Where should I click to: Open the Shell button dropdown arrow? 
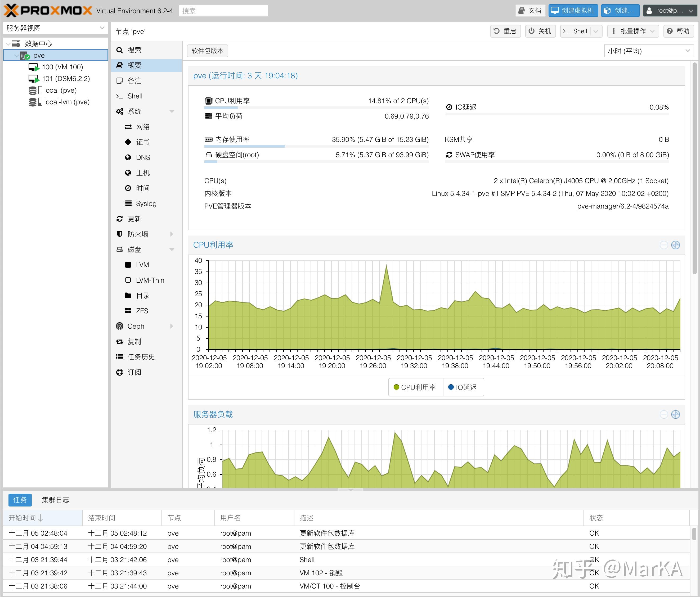point(596,31)
